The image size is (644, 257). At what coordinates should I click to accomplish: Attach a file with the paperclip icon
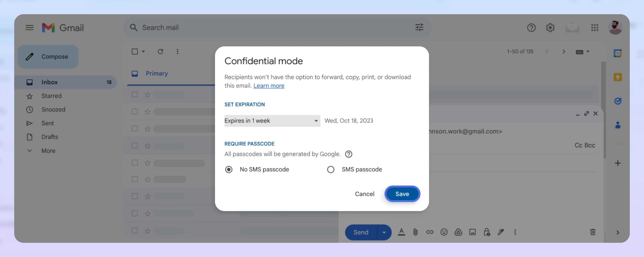pos(415,232)
